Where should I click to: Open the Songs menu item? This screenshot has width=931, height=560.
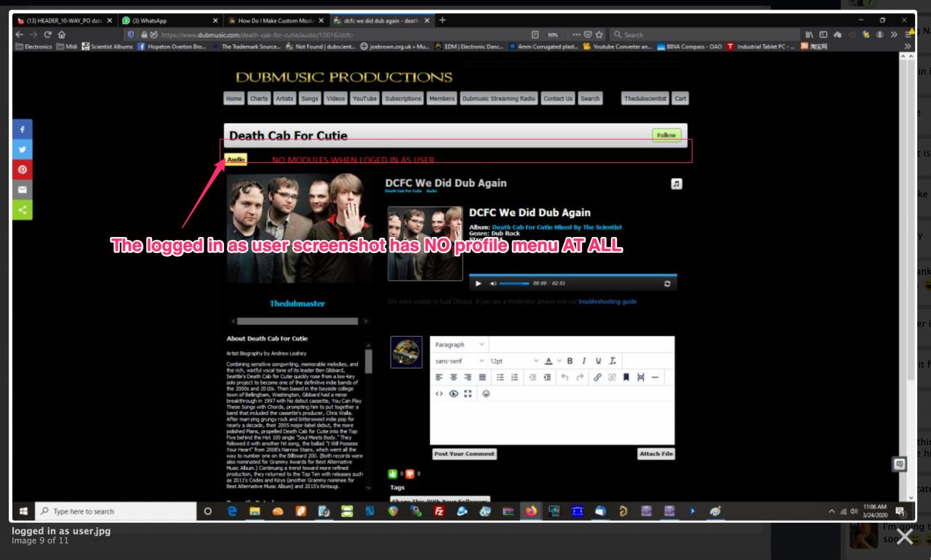310,99
